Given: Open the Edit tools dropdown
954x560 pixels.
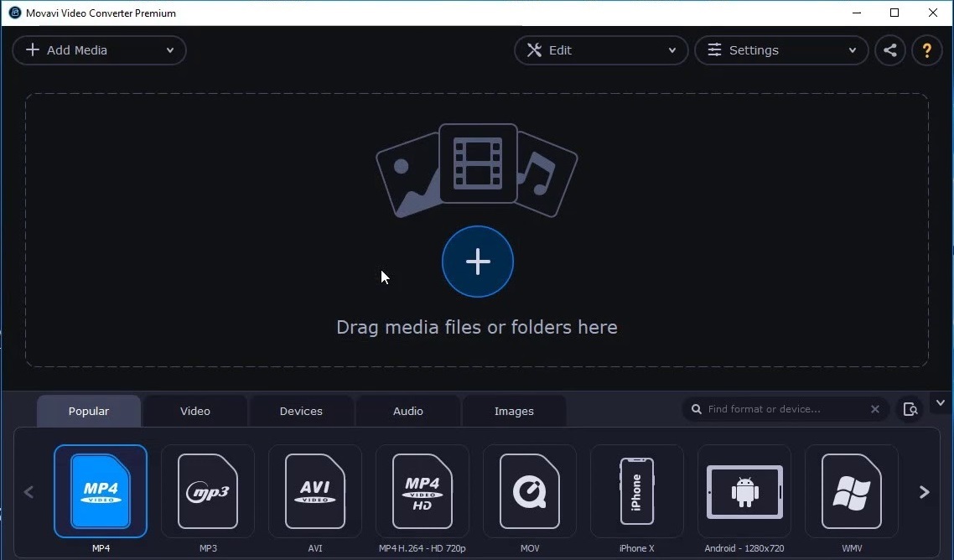Looking at the screenshot, I should coord(601,50).
